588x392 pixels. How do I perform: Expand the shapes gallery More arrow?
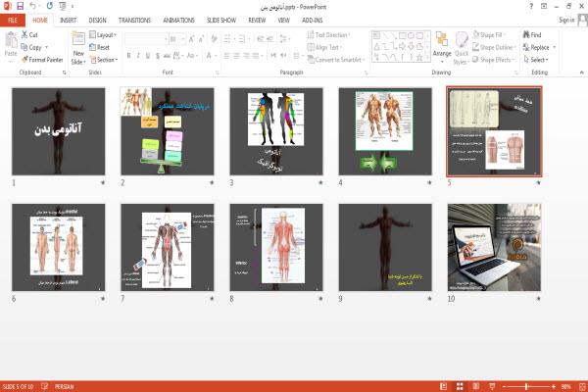[427, 57]
